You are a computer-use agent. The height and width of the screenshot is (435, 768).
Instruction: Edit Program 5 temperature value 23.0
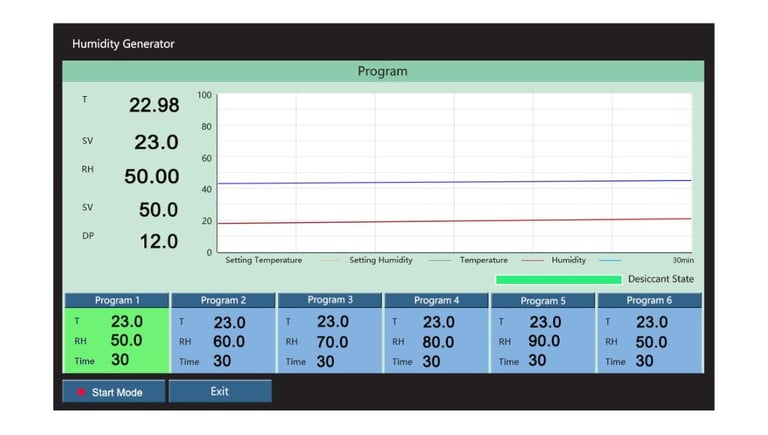[545, 322]
